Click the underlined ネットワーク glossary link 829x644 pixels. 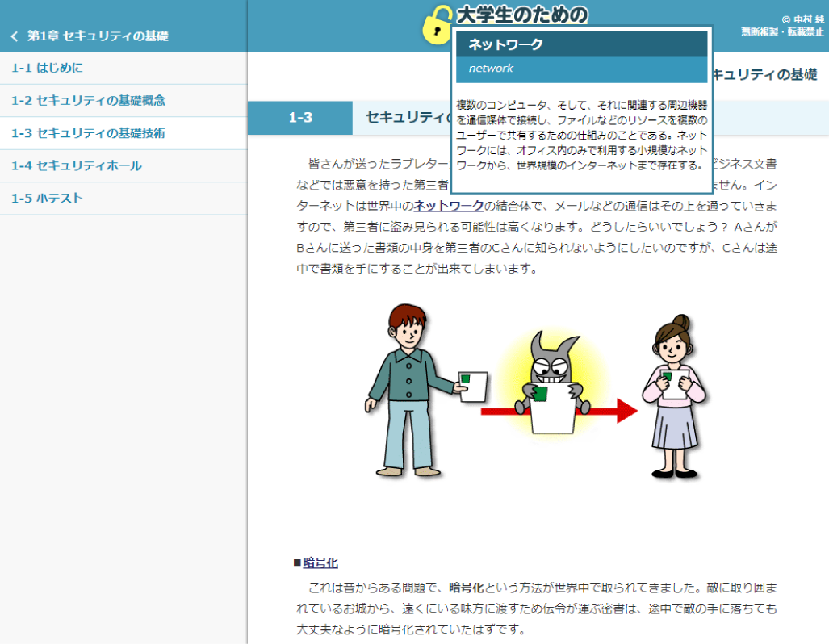tap(449, 206)
